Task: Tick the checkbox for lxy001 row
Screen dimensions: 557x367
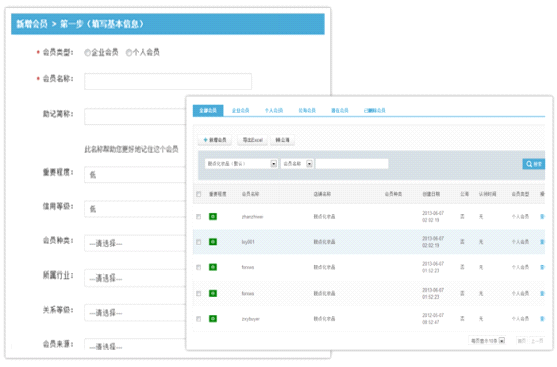Action: (199, 242)
